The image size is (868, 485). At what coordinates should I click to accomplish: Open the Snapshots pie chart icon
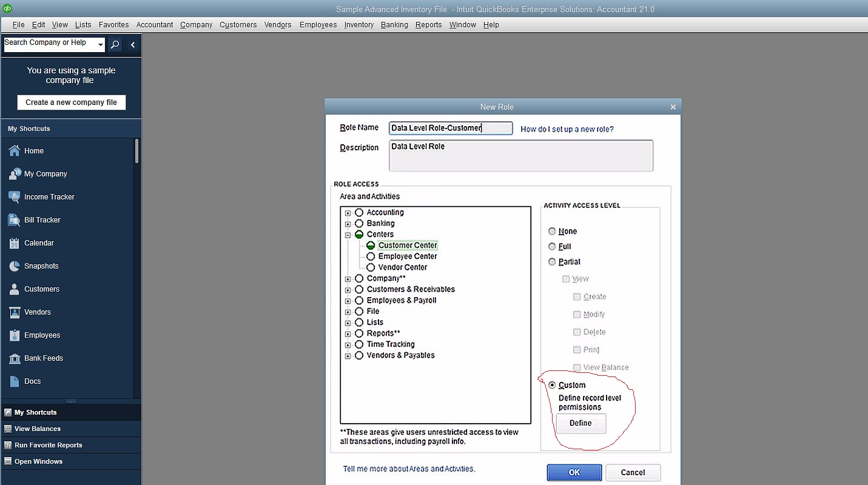click(x=14, y=266)
